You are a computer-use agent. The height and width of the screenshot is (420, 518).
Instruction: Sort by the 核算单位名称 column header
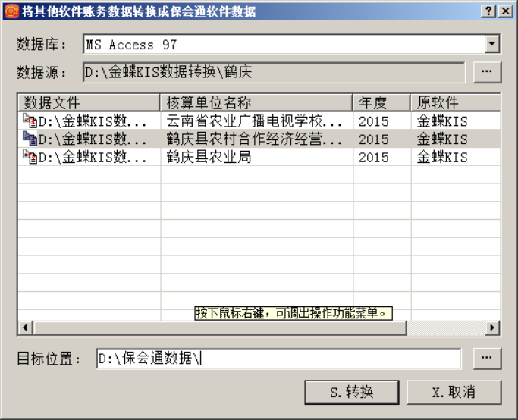point(256,102)
